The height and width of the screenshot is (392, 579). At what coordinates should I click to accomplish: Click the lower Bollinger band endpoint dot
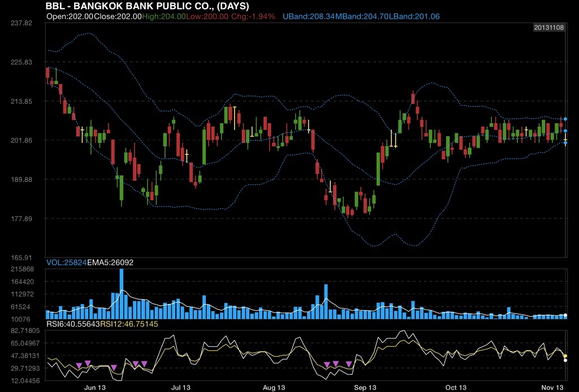point(565,143)
